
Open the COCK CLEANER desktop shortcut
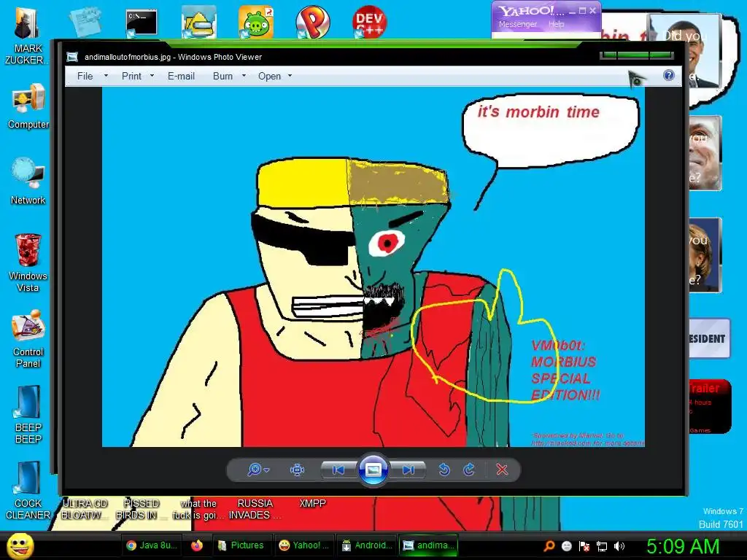click(28, 491)
